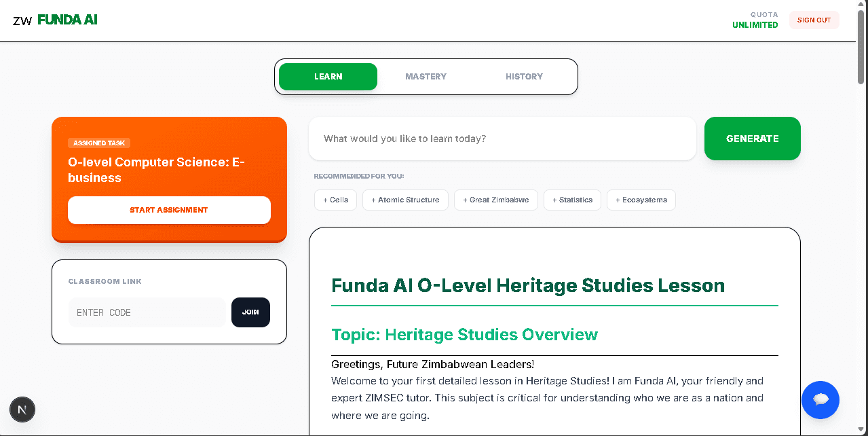Click the ENTER CODE classroom field
868x436 pixels.
pyautogui.click(x=147, y=312)
